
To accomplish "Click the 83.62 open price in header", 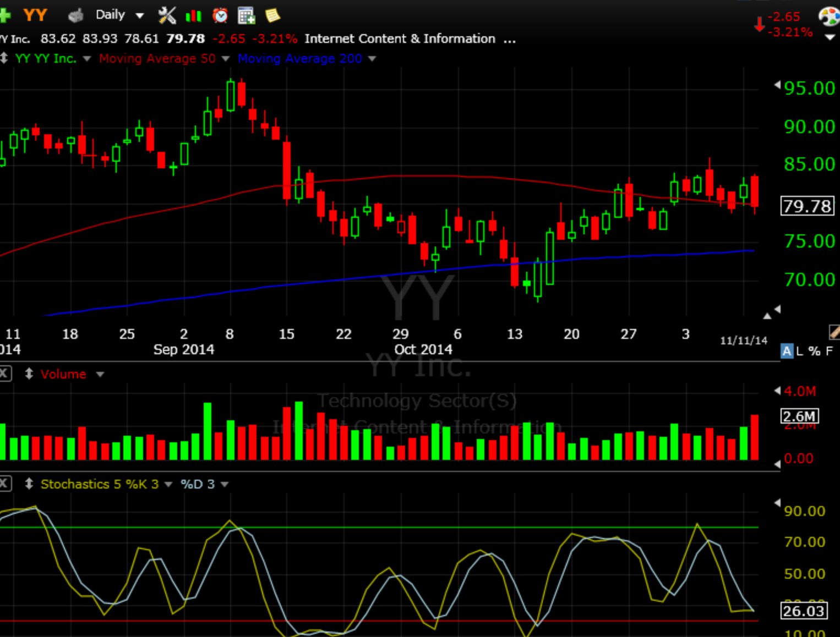I will 58,39.
